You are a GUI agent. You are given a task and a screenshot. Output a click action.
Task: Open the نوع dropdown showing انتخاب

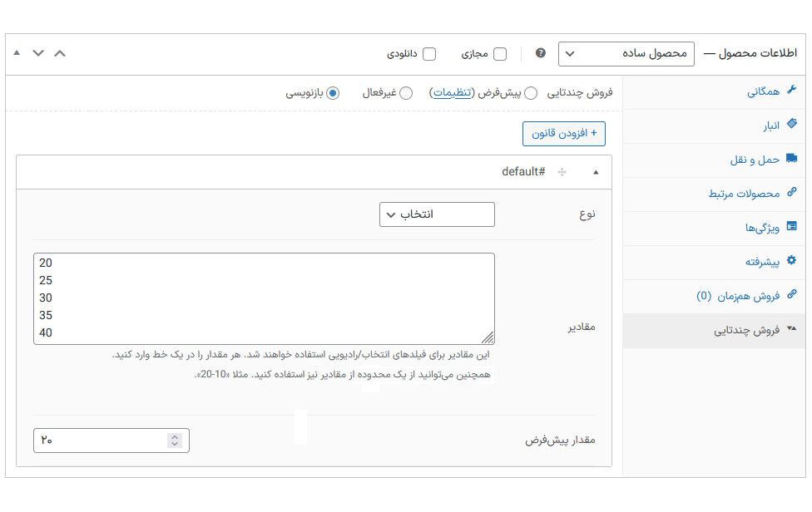point(437,214)
